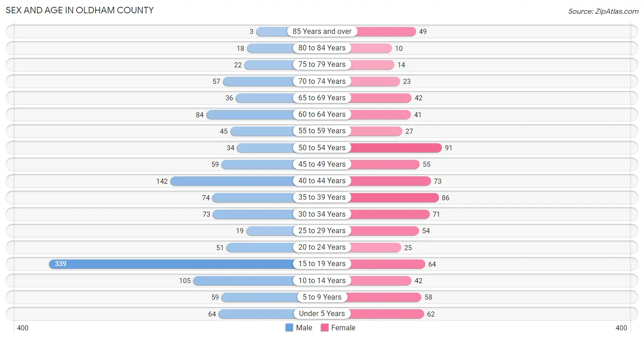
Task: Click the '85 Years and over' age label
Action: (322, 32)
